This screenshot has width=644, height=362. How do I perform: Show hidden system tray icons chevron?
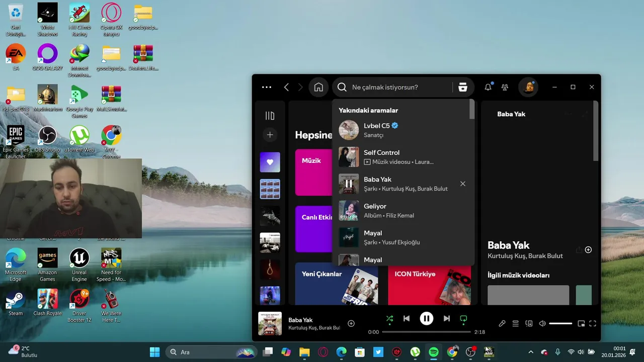tap(530, 352)
